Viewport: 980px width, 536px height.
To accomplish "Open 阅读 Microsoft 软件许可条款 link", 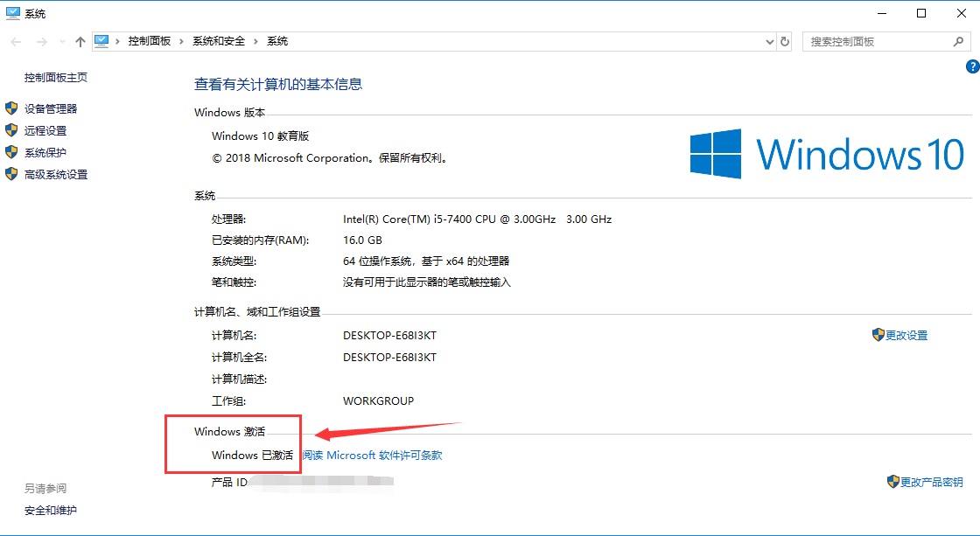I will click(x=373, y=456).
